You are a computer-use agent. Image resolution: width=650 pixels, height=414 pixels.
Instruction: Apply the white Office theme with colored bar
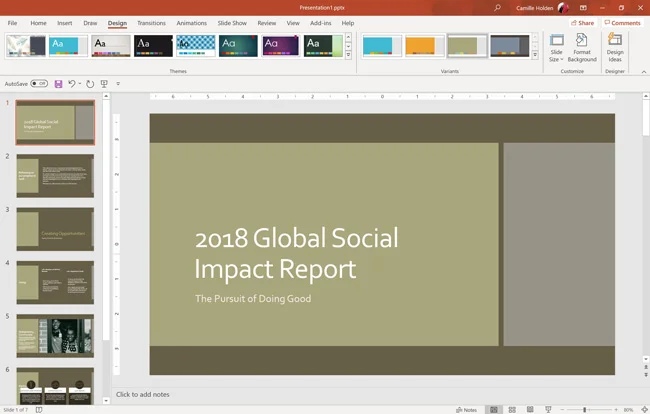click(111, 46)
